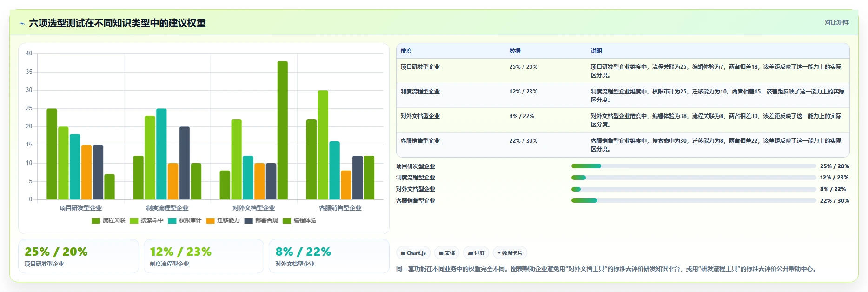Viewport: 868px width, 292px height.
Task: Click the 22% / 30% value beside the progress bar
Action: point(835,201)
